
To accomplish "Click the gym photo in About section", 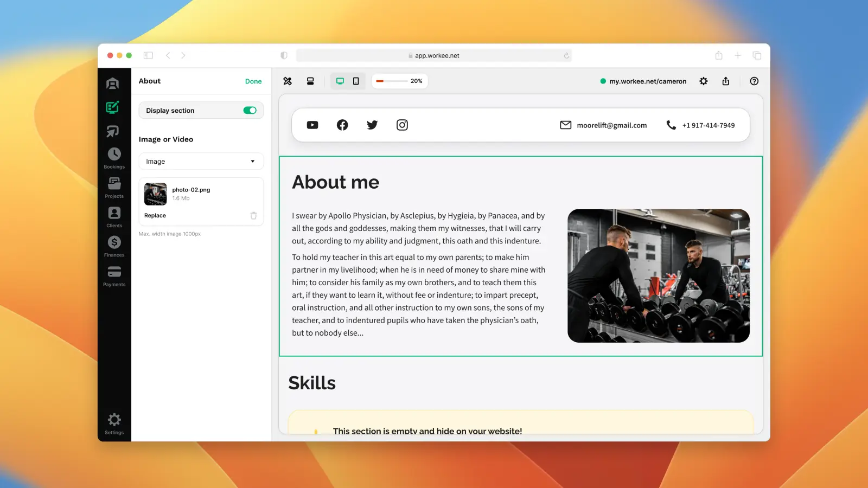I will click(659, 276).
